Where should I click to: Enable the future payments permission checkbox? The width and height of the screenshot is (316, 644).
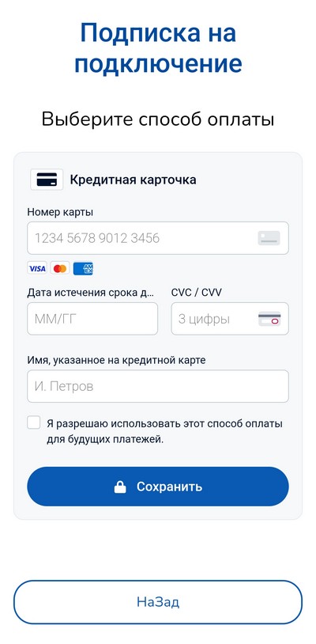click(x=34, y=422)
